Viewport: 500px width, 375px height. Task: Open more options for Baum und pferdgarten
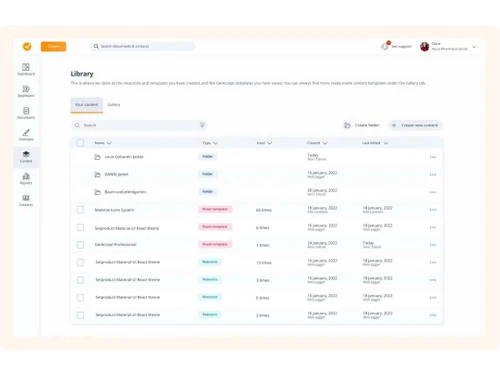coord(433,192)
